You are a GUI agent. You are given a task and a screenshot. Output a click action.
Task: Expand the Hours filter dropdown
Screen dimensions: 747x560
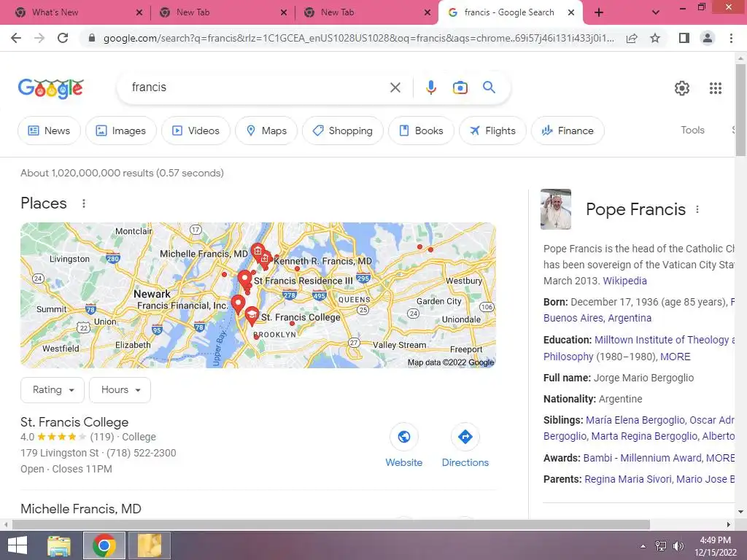tap(120, 390)
